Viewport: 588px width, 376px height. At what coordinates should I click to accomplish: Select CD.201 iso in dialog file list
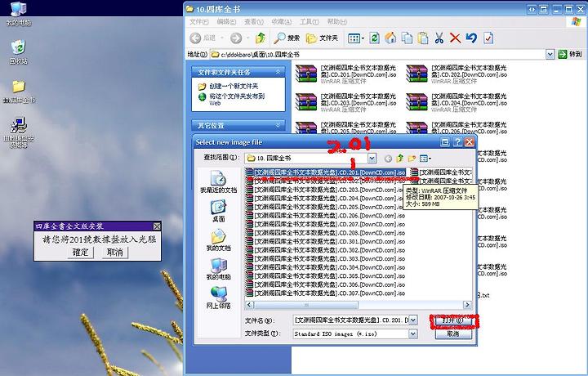(326, 172)
